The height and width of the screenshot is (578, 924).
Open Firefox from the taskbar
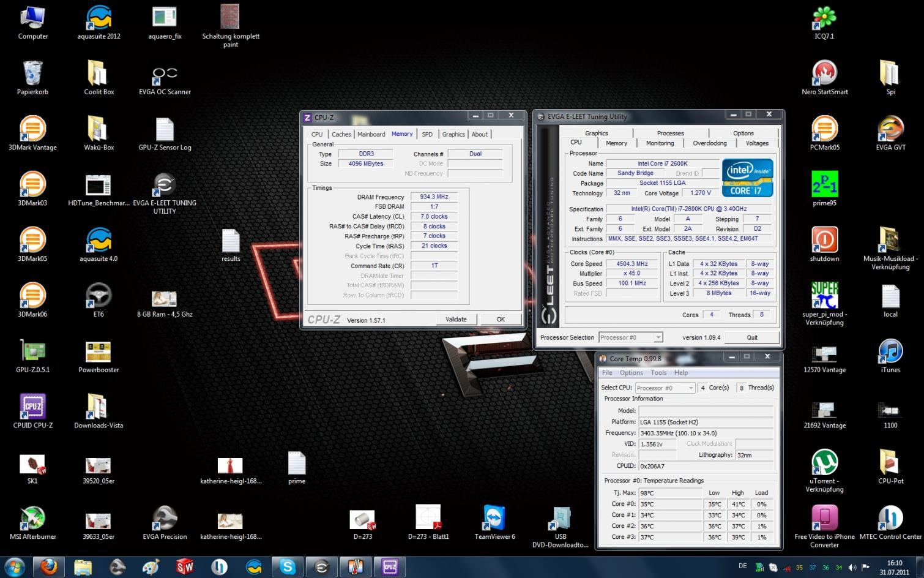click(x=49, y=567)
